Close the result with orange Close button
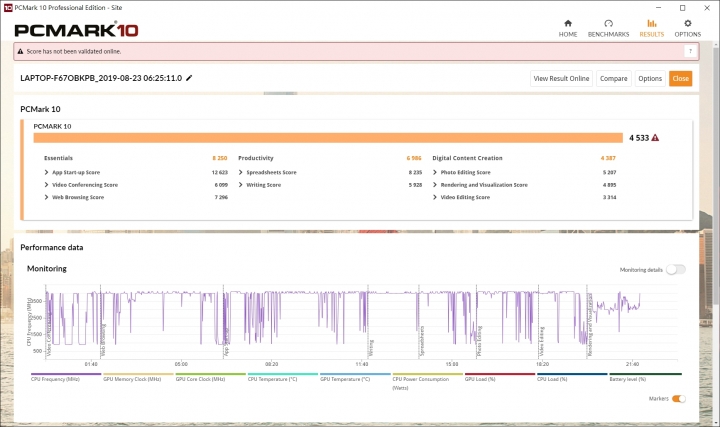720x427 pixels. click(681, 79)
